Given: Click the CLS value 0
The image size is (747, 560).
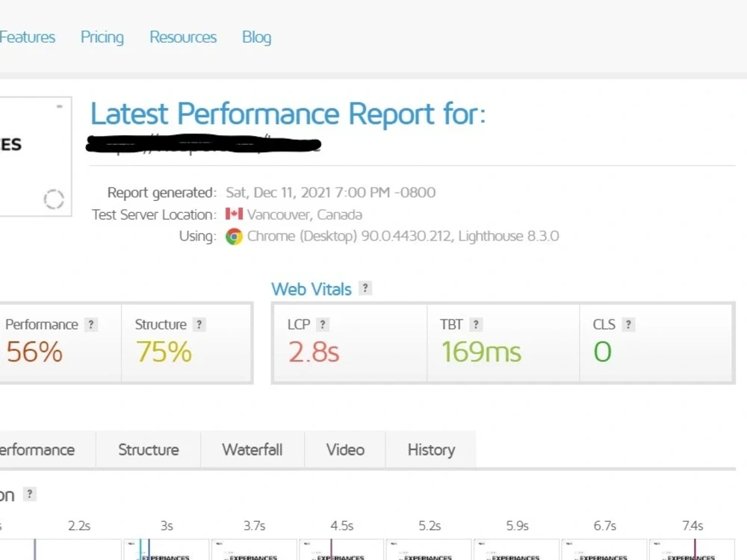Looking at the screenshot, I should [x=602, y=352].
